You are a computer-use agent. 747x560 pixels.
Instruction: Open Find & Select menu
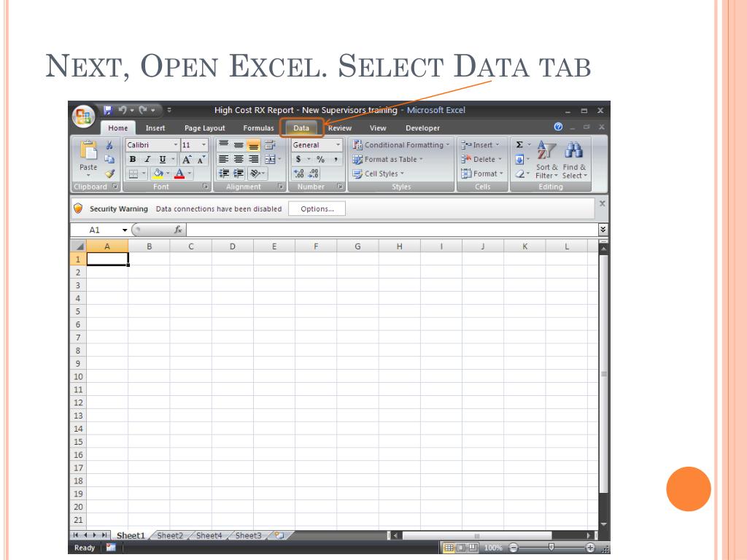tap(574, 160)
